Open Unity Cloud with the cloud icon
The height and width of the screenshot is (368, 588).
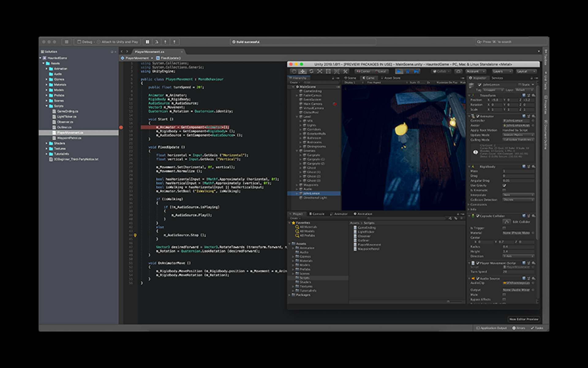pos(458,71)
